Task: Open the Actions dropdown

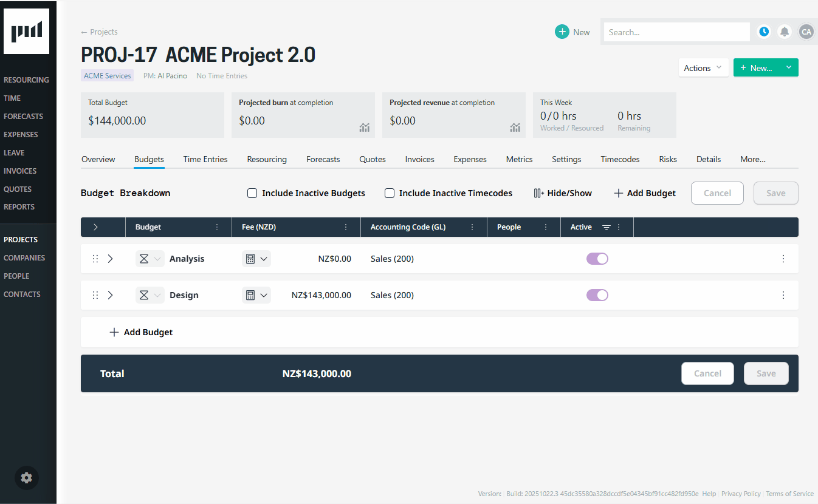Action: [x=703, y=68]
